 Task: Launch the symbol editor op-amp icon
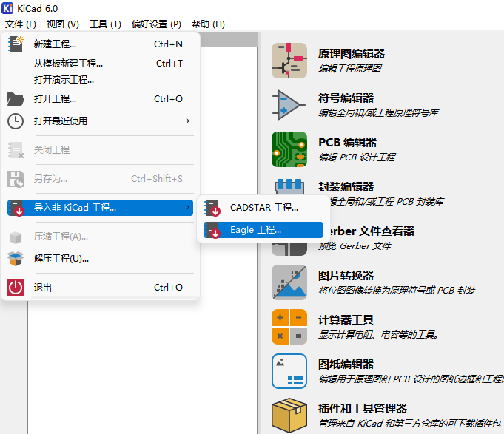click(x=289, y=105)
